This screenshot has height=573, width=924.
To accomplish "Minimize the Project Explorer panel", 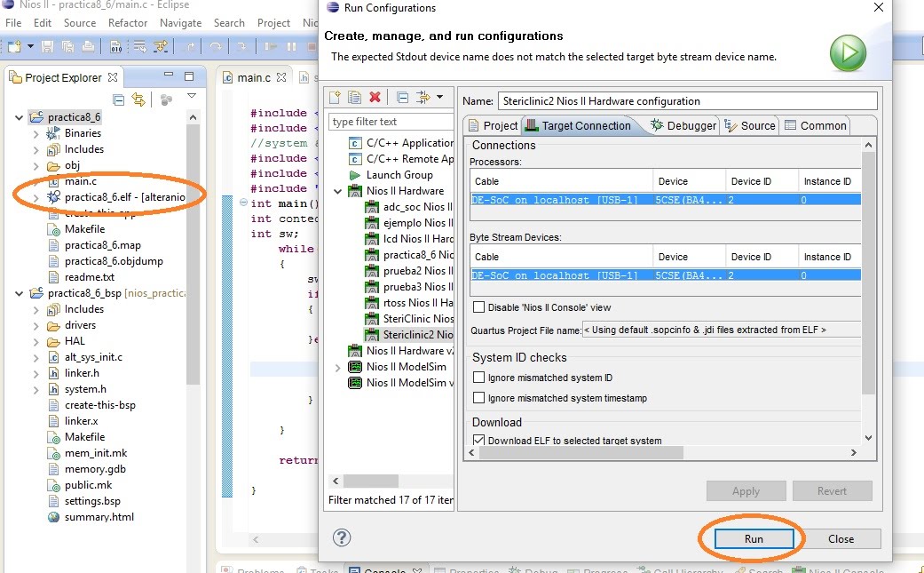I will click(169, 75).
